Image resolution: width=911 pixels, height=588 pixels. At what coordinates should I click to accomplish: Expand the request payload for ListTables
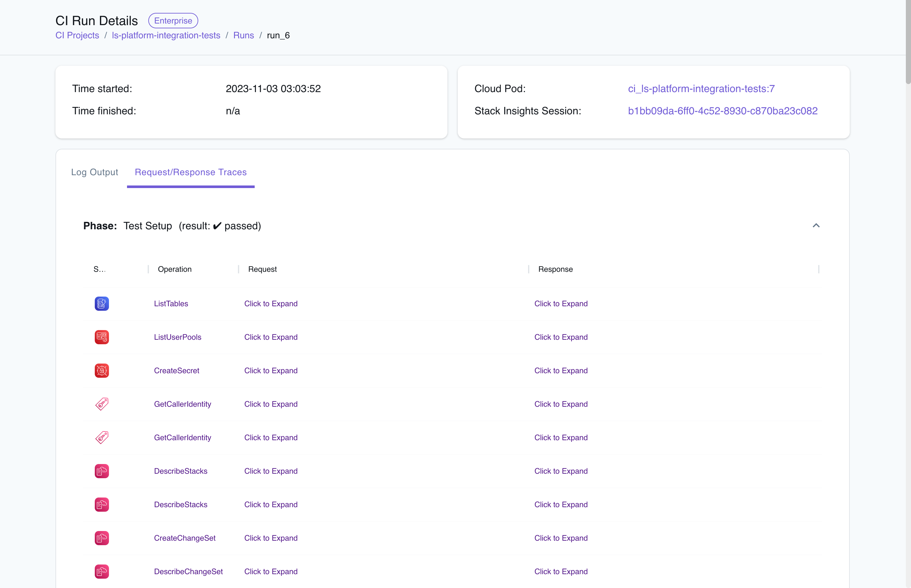click(270, 304)
